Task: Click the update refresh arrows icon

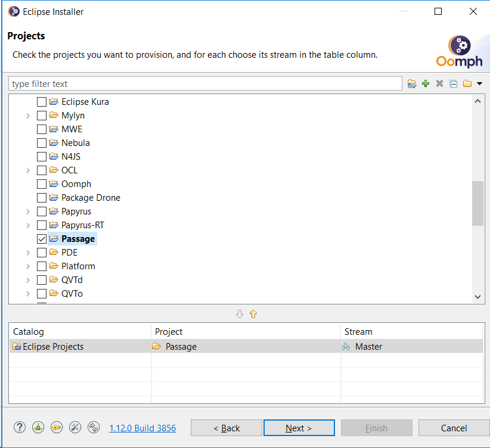Action: 94,427
